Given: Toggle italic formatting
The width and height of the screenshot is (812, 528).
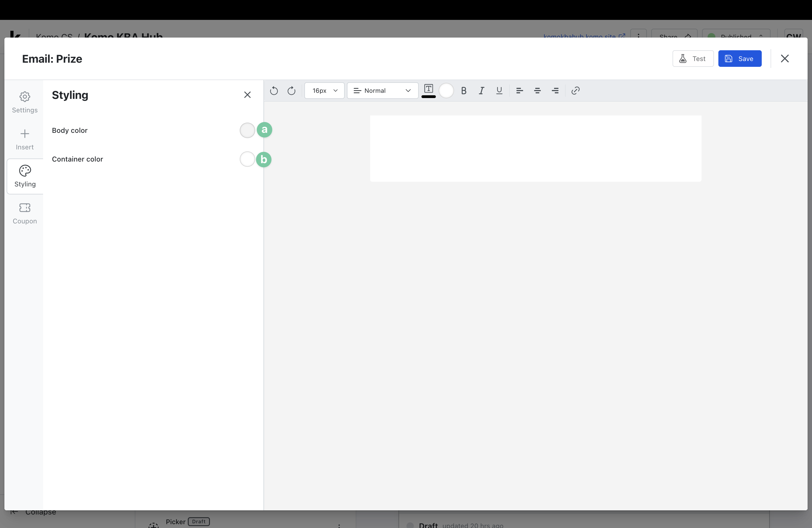Looking at the screenshot, I should point(481,91).
